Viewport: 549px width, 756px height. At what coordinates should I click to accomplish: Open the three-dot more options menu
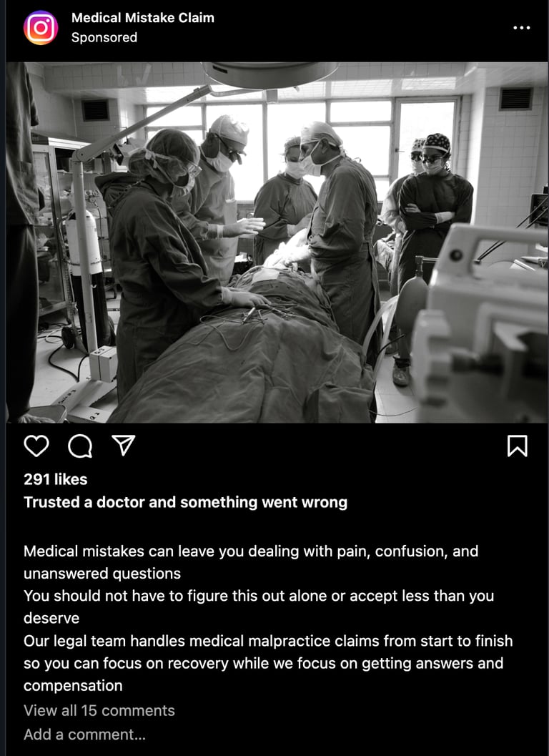(522, 28)
